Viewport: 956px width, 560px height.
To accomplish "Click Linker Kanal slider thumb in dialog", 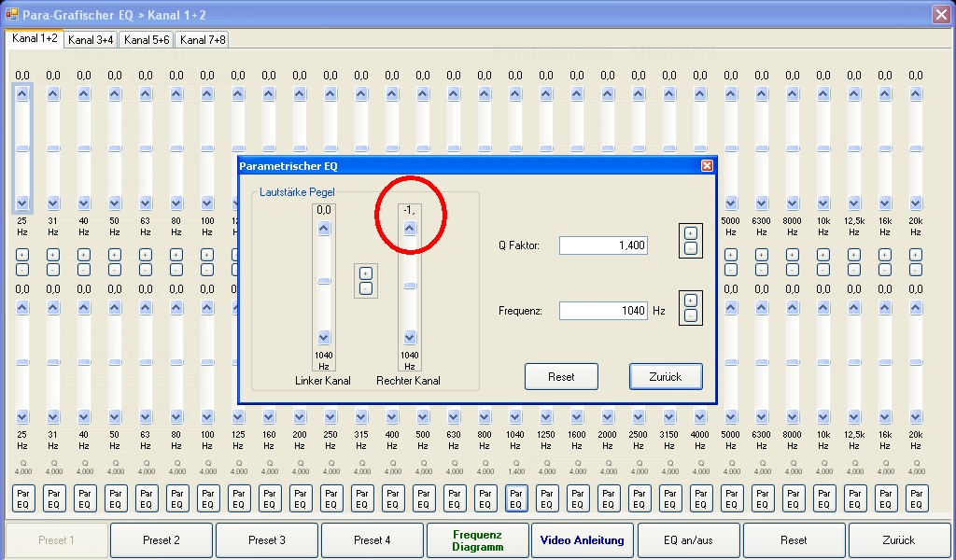I will click(x=324, y=281).
